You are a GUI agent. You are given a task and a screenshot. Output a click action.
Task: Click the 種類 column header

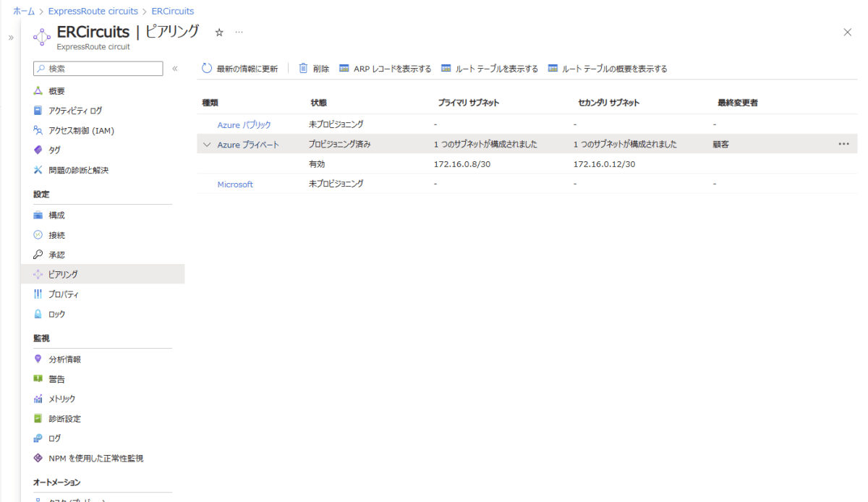click(x=210, y=103)
